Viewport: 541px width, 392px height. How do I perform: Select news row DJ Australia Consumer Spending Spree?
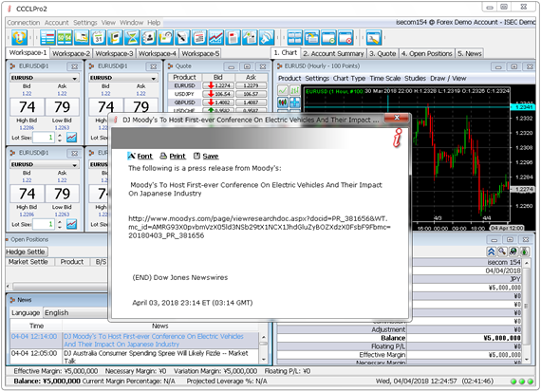pyautogui.click(x=135, y=357)
